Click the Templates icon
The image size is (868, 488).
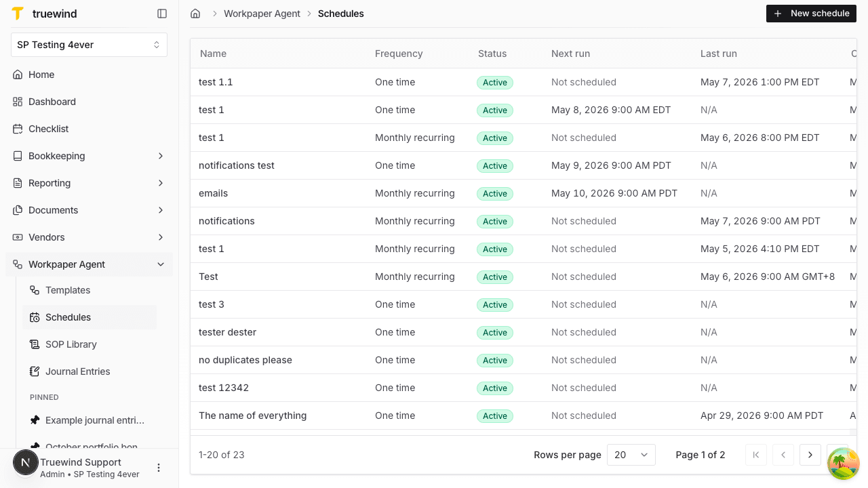coord(35,290)
